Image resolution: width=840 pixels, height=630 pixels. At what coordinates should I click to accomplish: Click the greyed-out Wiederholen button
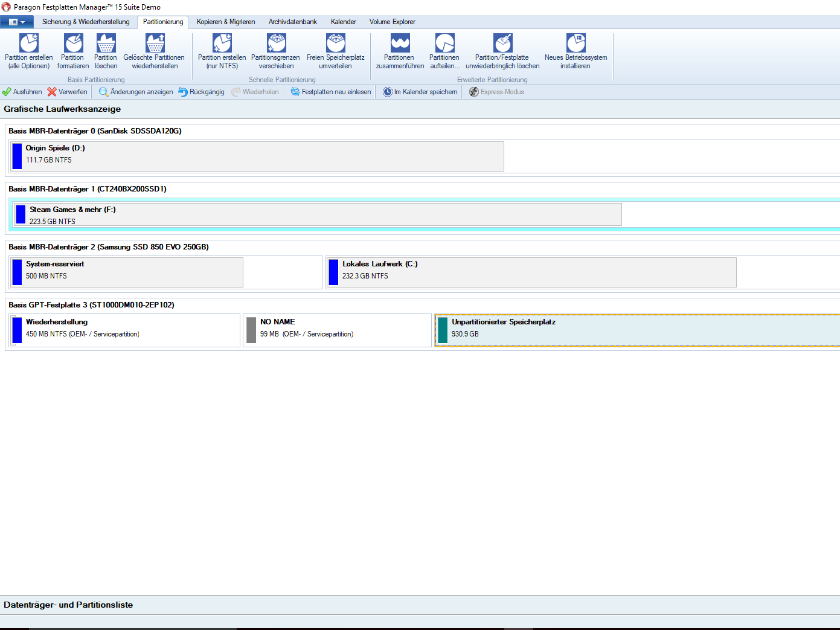pyautogui.click(x=255, y=92)
